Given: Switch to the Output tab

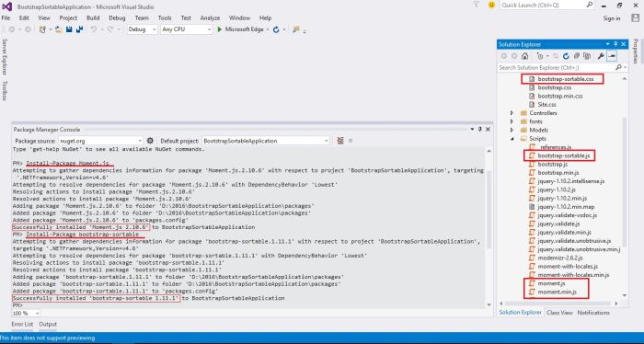Looking at the screenshot, I should pyautogui.click(x=48, y=324).
